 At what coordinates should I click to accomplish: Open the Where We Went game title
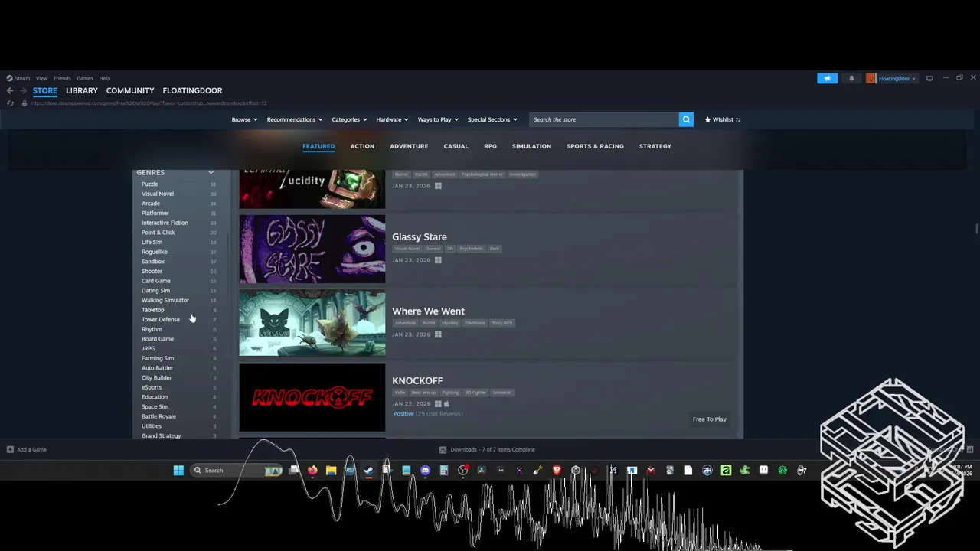coord(428,311)
